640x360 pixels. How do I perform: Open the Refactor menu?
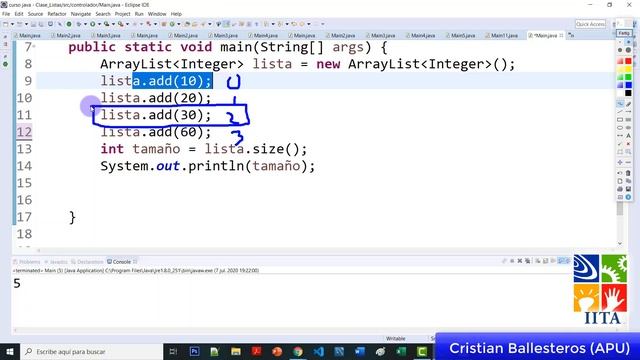click(x=57, y=14)
